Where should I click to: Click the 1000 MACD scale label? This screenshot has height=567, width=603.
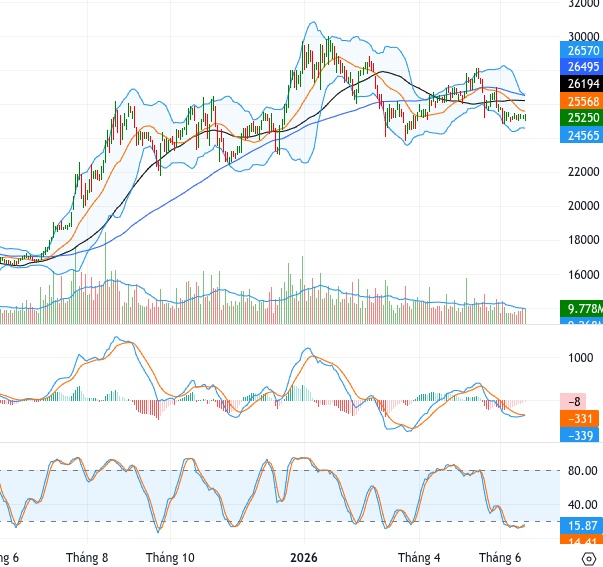581,358
